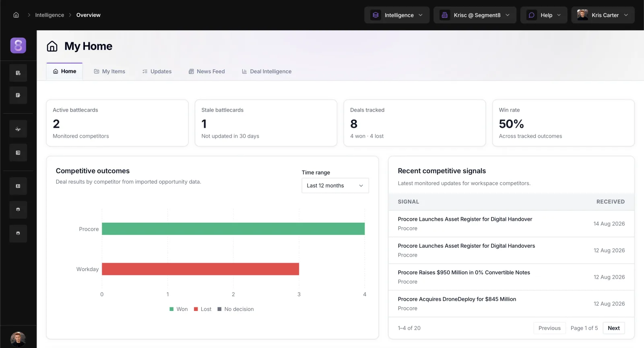Click the SIGNAL column header
This screenshot has width=644, height=348.
coord(409,202)
